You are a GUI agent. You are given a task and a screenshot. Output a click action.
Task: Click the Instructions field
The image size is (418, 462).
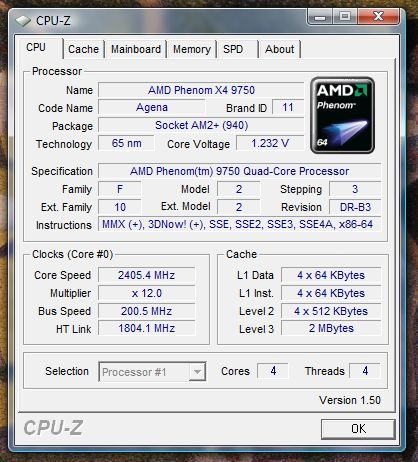tap(239, 224)
